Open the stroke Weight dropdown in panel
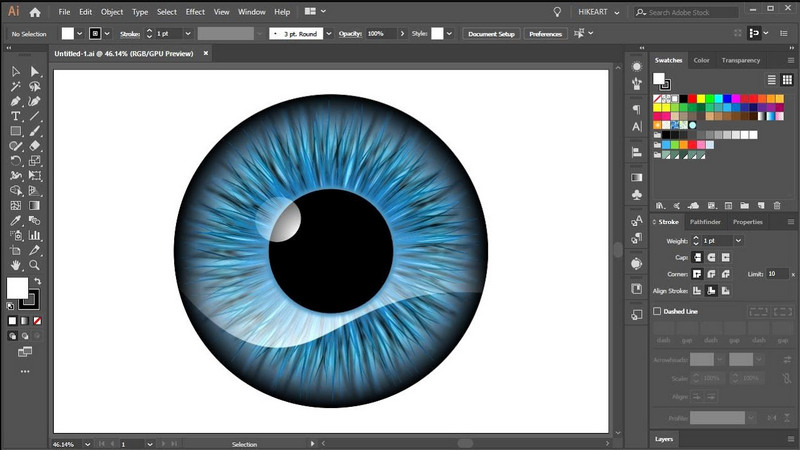This screenshot has height=450, width=800. 738,241
